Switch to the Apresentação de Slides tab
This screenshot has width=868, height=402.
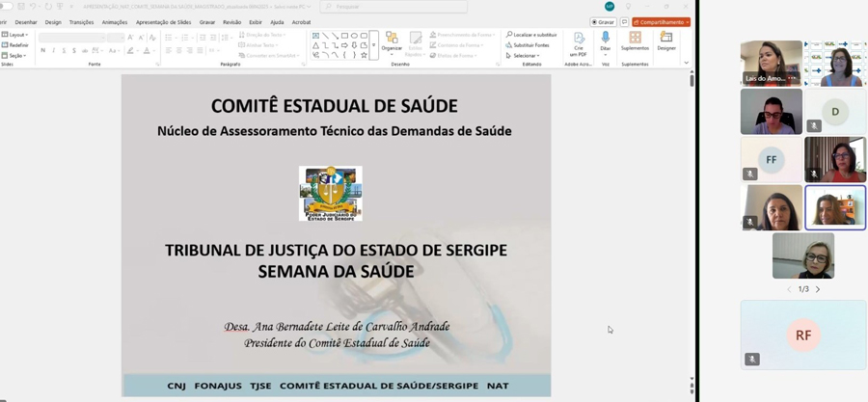tap(163, 22)
